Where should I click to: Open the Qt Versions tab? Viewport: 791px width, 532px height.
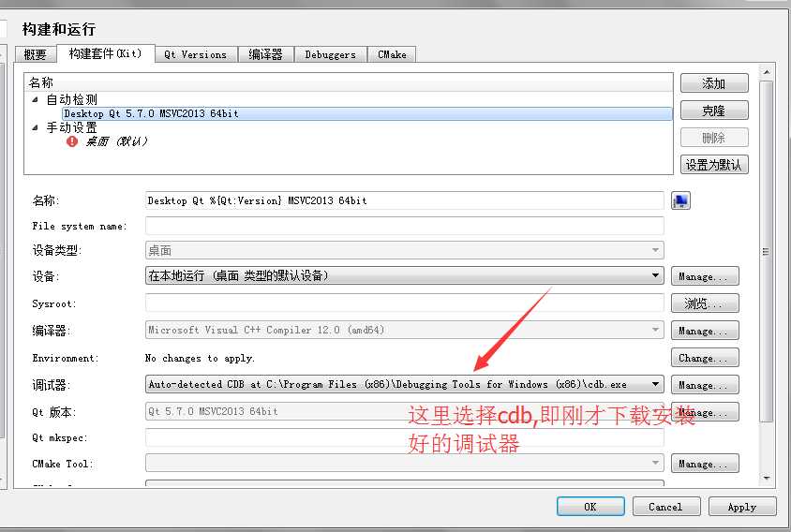click(195, 54)
